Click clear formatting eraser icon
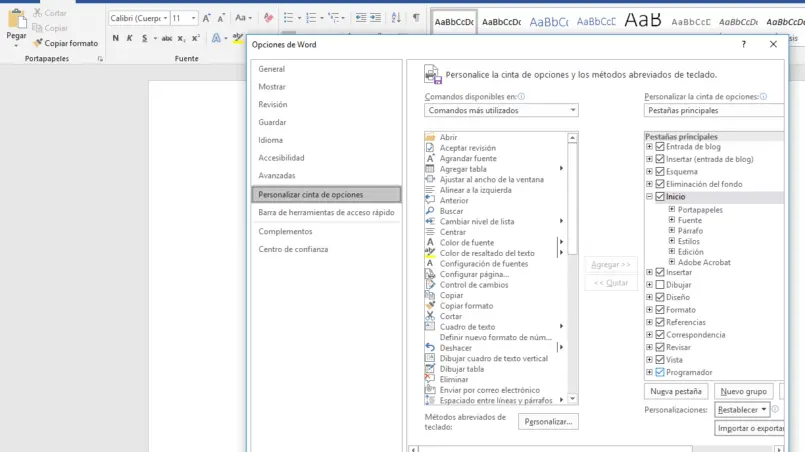This screenshot has width=805, height=452. click(268, 18)
